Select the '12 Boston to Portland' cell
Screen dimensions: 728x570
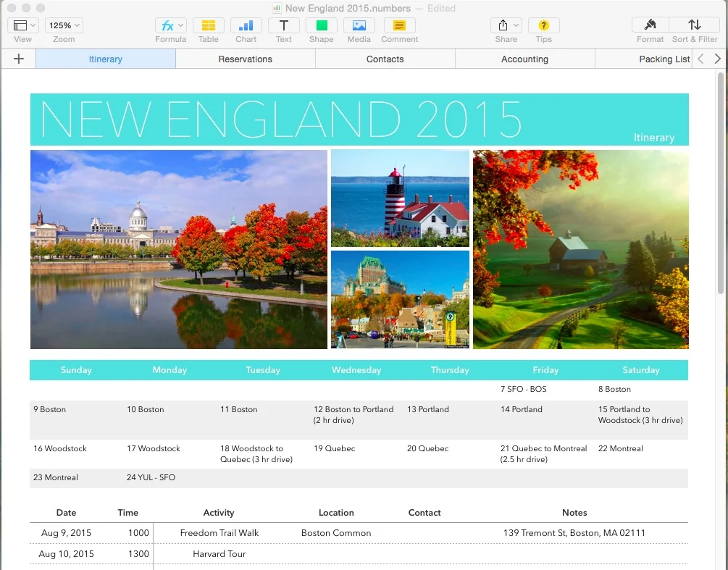click(356, 419)
